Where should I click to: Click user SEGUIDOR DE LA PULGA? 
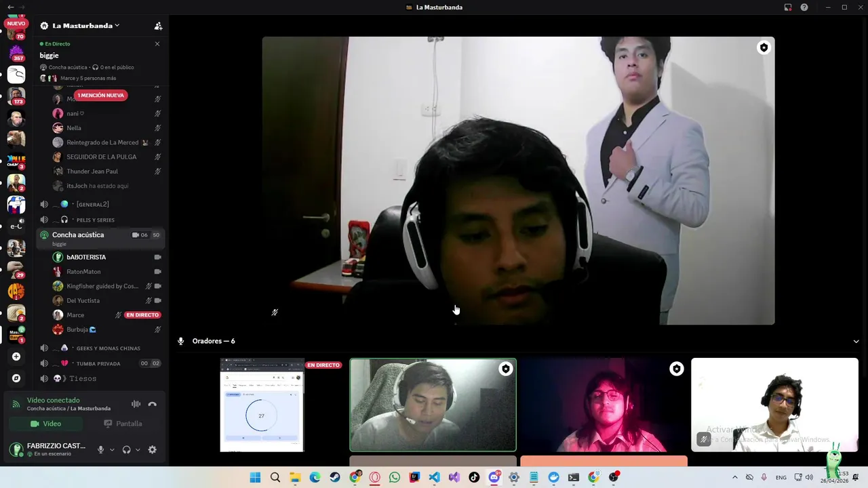(x=102, y=157)
